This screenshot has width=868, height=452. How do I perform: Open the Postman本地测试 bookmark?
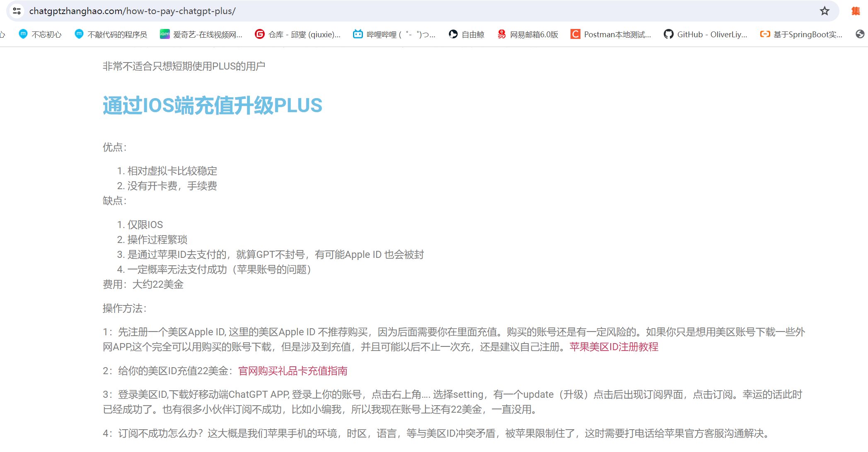point(611,34)
